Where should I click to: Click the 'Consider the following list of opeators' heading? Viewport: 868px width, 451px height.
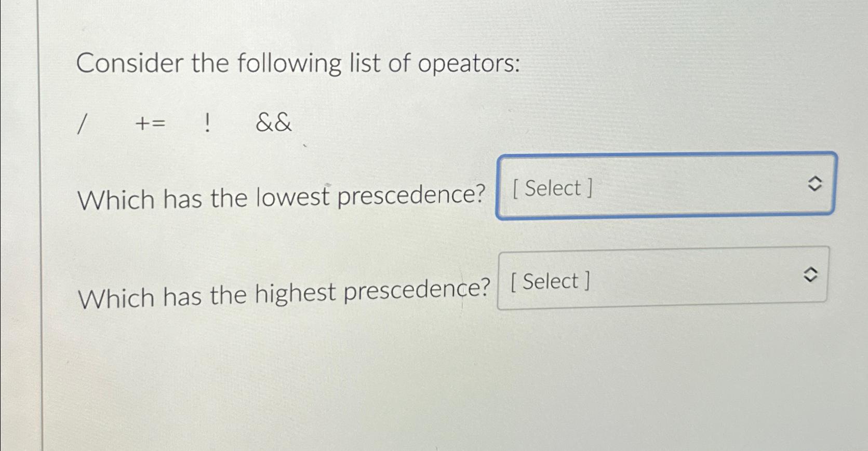tap(299, 63)
